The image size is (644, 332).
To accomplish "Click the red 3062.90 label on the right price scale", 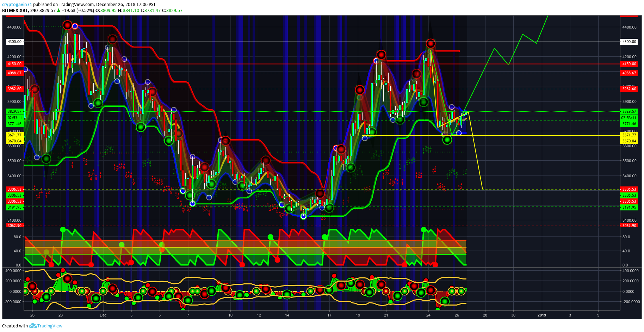I will [629, 226].
